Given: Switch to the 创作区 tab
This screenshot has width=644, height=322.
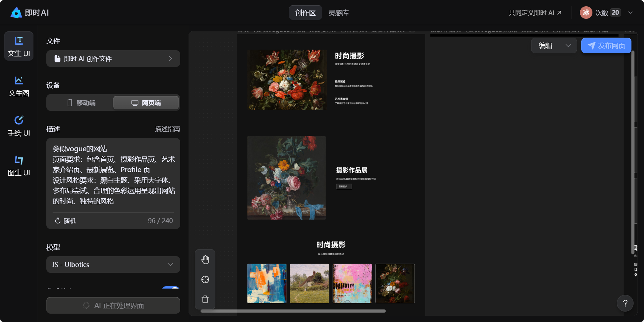Looking at the screenshot, I should 305,13.
